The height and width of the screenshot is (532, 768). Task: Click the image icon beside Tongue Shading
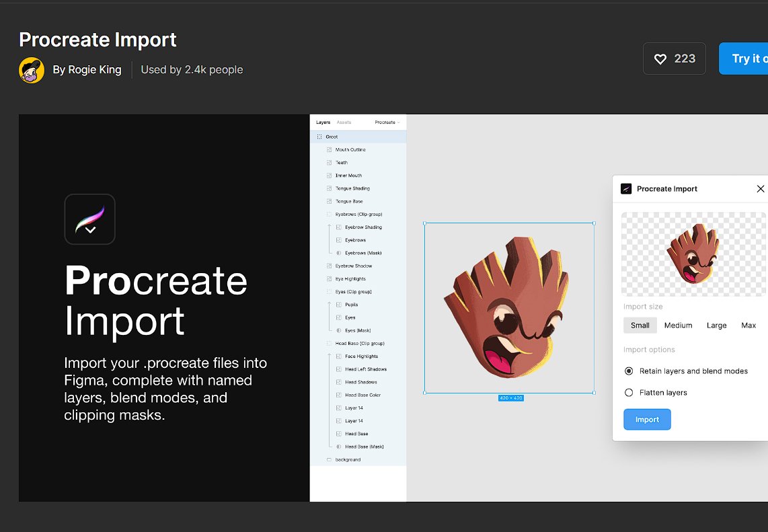[329, 188]
